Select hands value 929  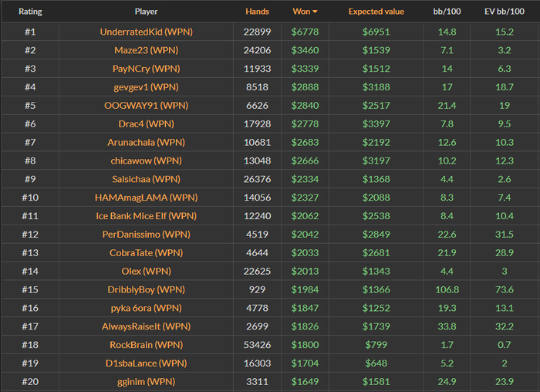pos(257,289)
